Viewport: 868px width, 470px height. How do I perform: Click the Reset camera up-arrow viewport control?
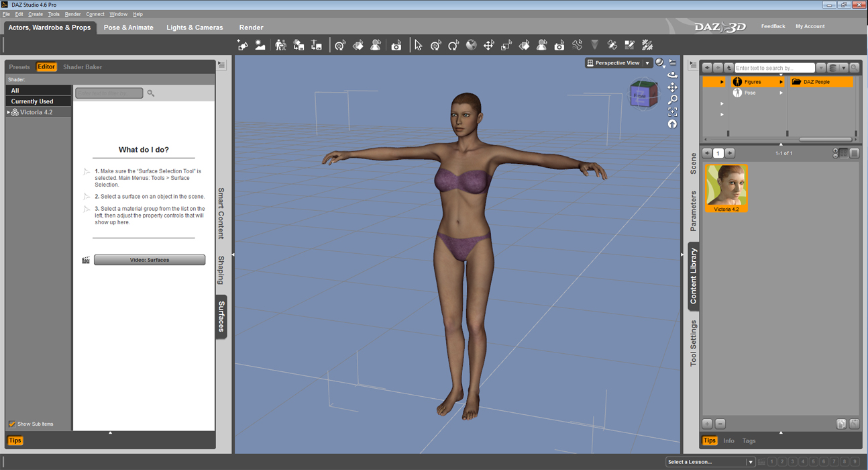click(x=672, y=124)
